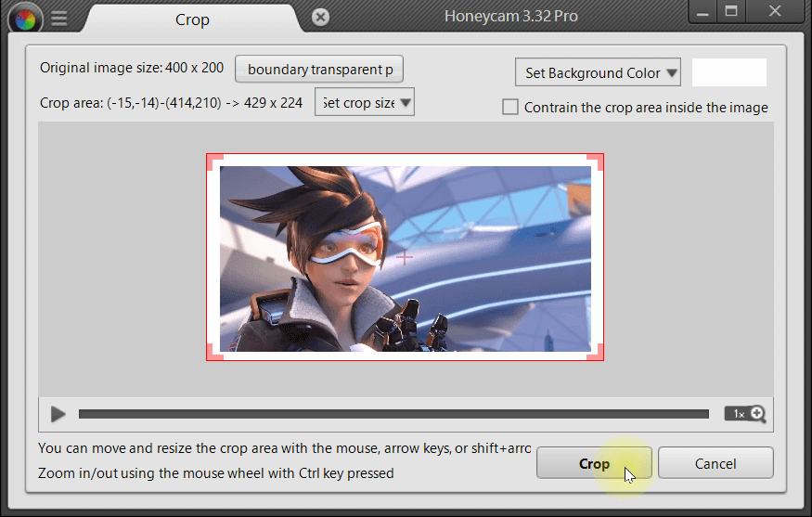
Task: Click Cancel to discard the crop
Action: [x=715, y=463]
